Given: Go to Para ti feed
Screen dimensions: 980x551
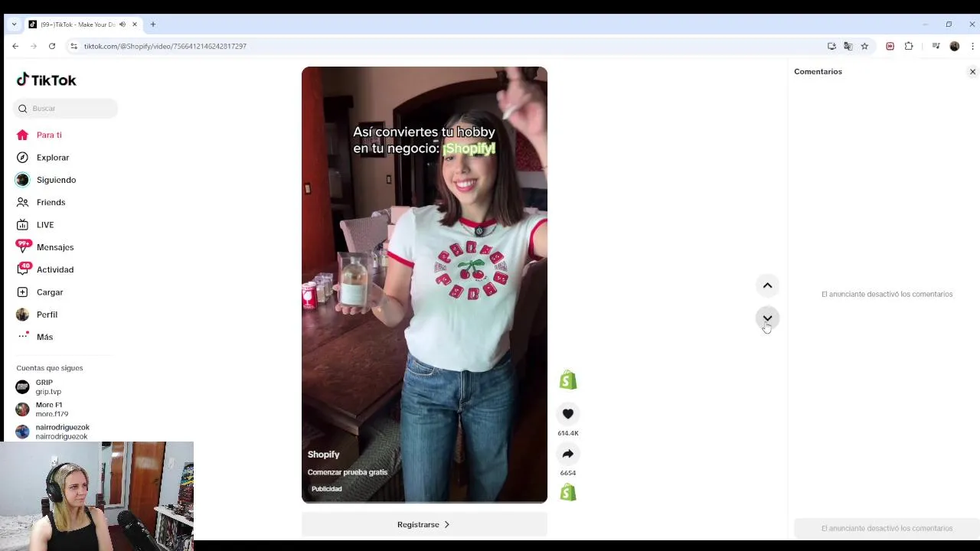Looking at the screenshot, I should point(49,135).
